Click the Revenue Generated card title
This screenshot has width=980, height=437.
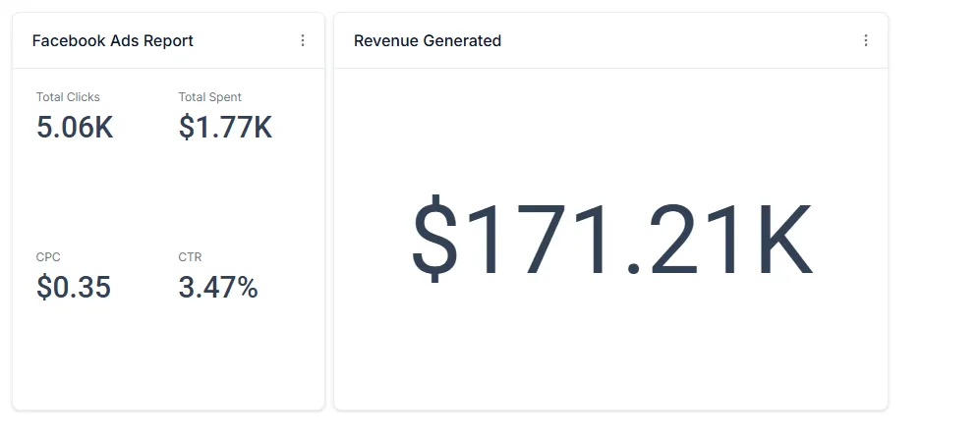coord(428,41)
